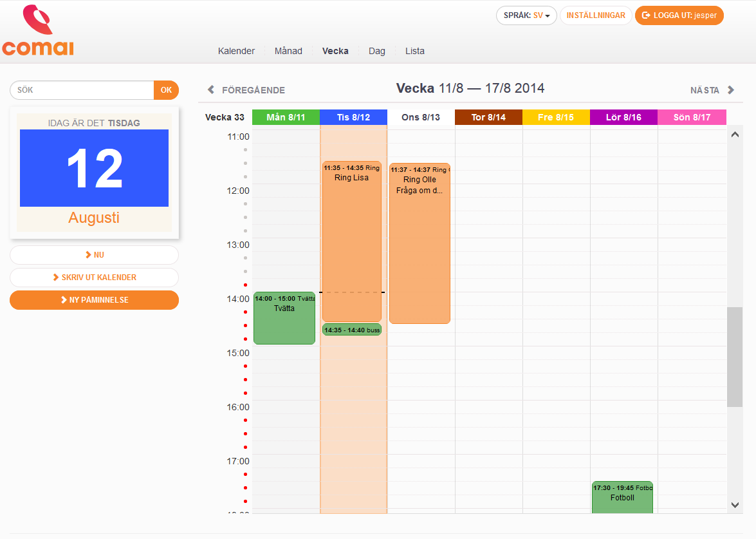The width and height of the screenshot is (756, 539).
Task: Open INSTÄLLNINGAR settings
Action: tap(595, 15)
